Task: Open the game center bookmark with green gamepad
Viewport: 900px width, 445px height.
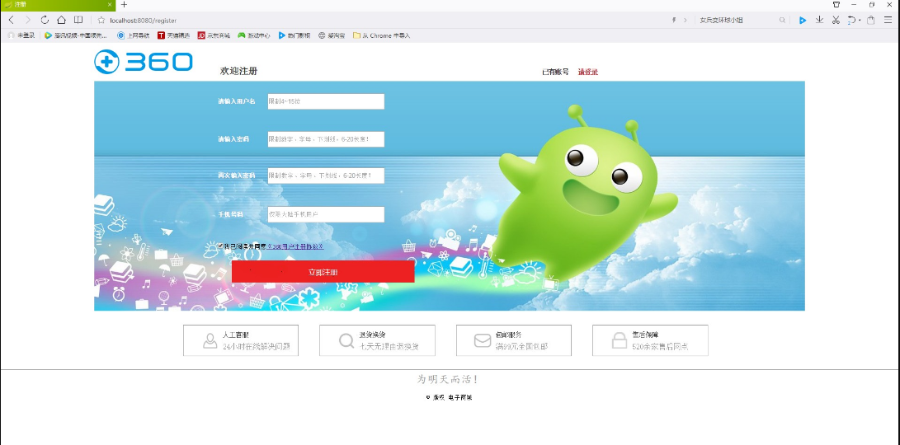Action: [x=254, y=36]
